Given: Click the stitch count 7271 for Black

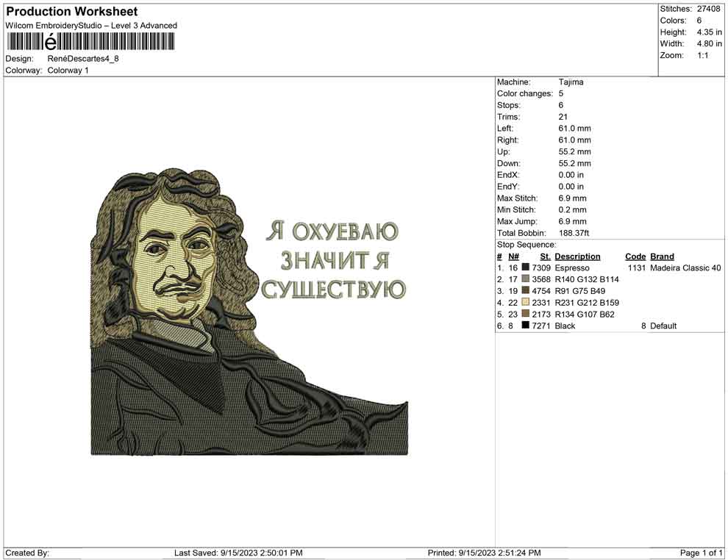Looking at the screenshot, I should [541, 326].
